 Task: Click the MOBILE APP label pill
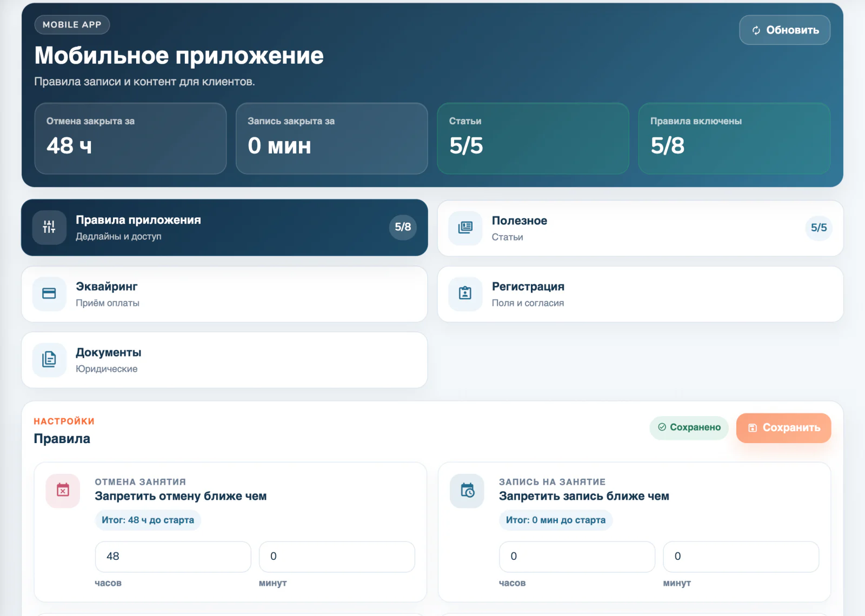coord(72,25)
